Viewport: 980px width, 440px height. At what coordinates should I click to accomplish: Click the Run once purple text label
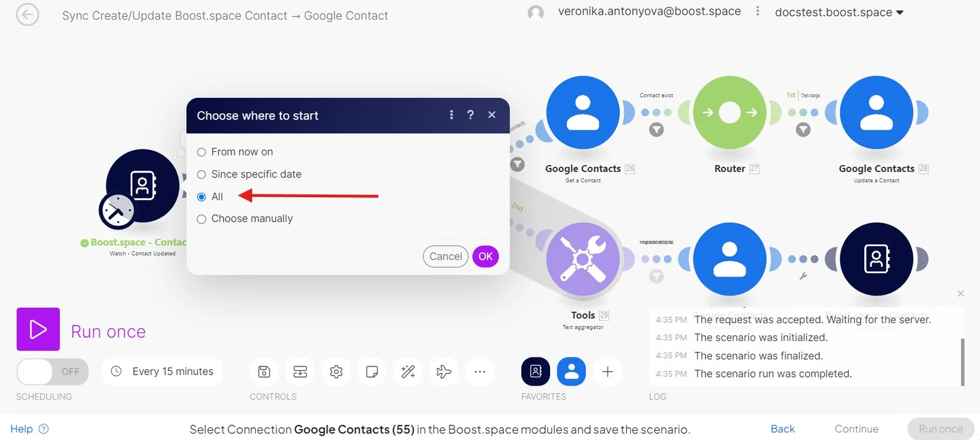[108, 332]
